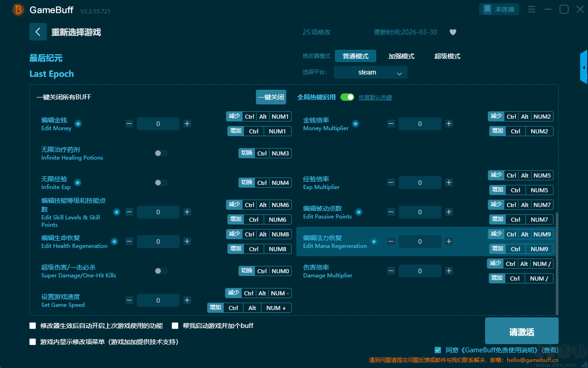Increase Edit Mana Regeneration value
588x368 pixels.
(x=449, y=241)
